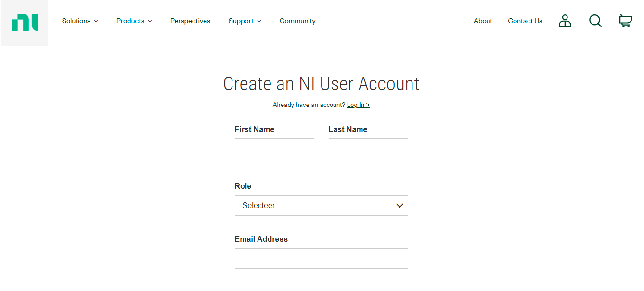The width and height of the screenshot is (644, 291).
Task: Open the search magnifier icon
Action: pos(595,21)
